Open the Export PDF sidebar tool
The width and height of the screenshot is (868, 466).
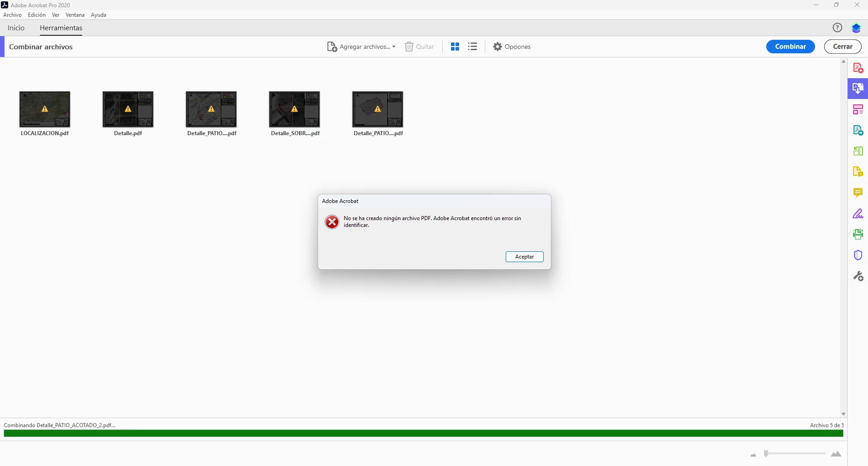pos(858,130)
